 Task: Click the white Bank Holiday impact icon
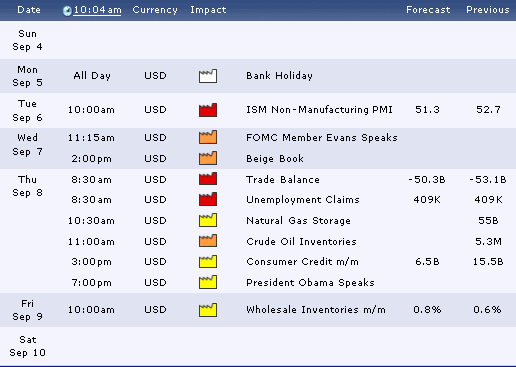208,76
